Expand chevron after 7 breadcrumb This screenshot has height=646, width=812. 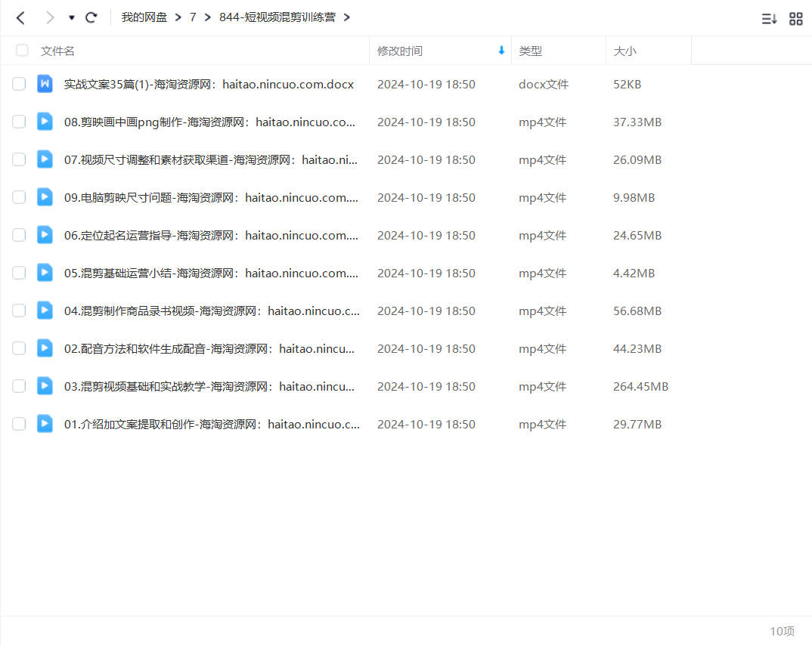[208, 17]
